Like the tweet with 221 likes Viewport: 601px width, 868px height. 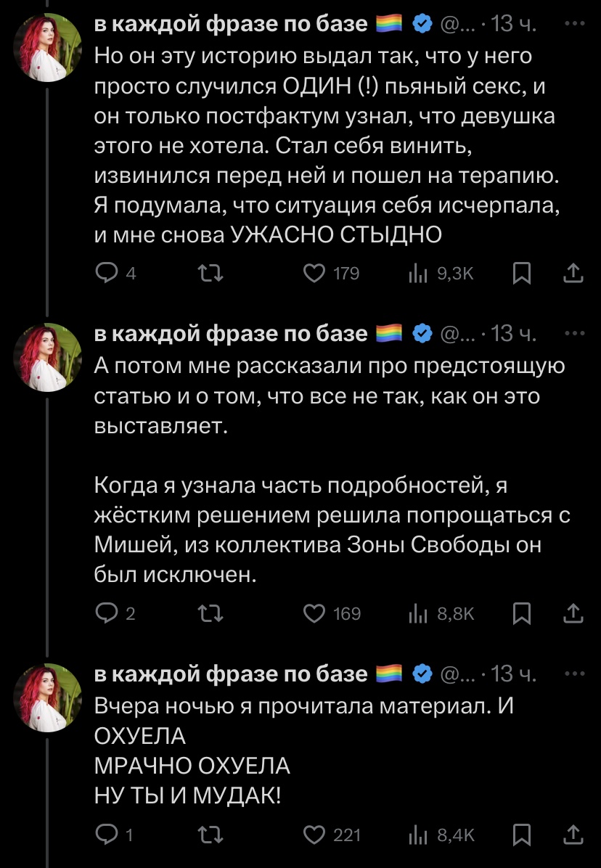tap(314, 835)
